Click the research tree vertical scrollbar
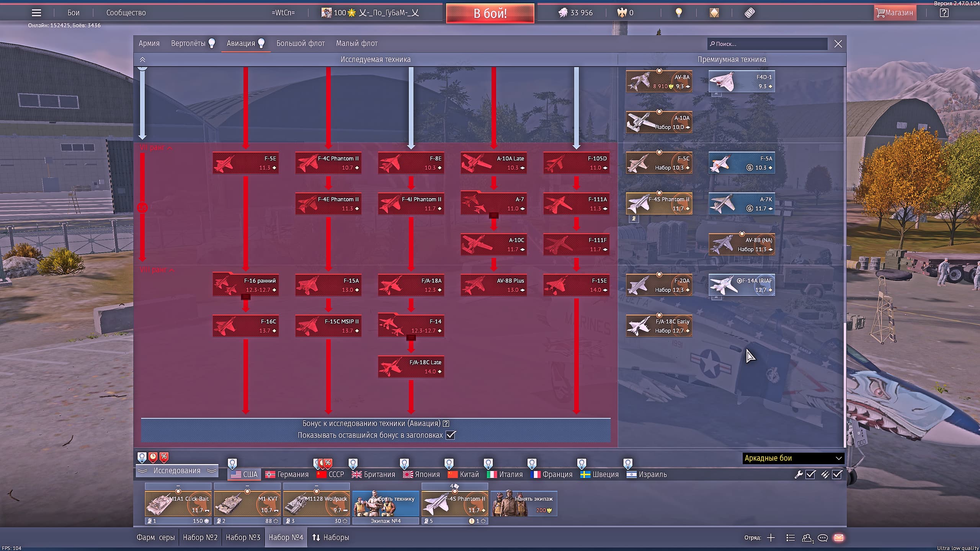980x551 pixels. coord(844,385)
